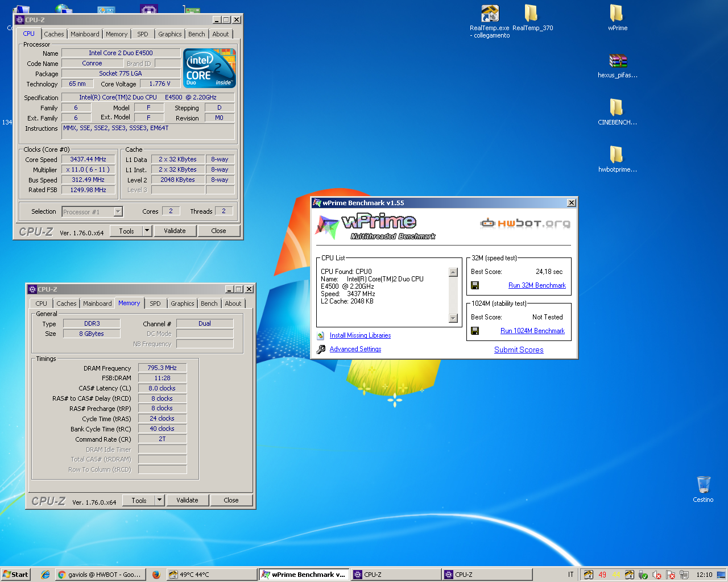Click CPU List scrollbar up arrow
Viewport: 728px width, 582px height.
point(453,272)
